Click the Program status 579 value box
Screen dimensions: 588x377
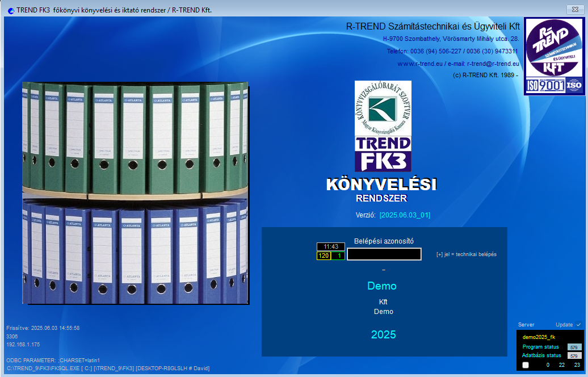[574, 347]
